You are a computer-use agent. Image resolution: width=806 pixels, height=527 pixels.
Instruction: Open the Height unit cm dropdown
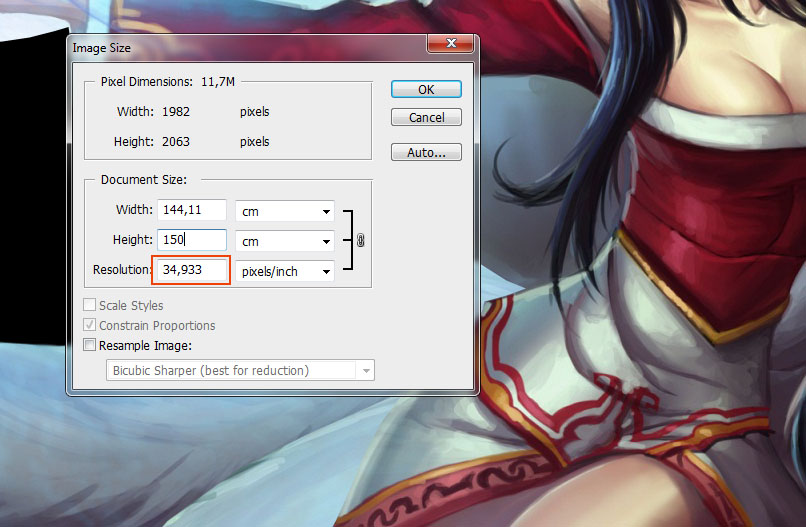coord(285,241)
